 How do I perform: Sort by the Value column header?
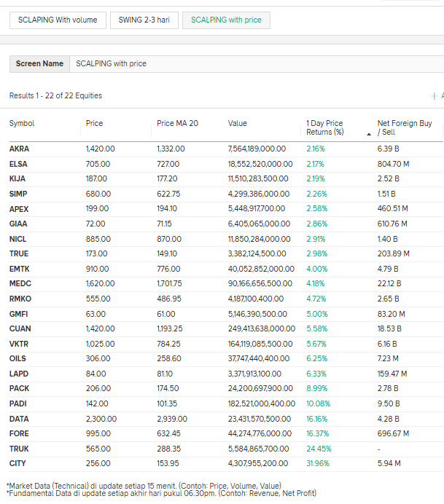click(238, 123)
